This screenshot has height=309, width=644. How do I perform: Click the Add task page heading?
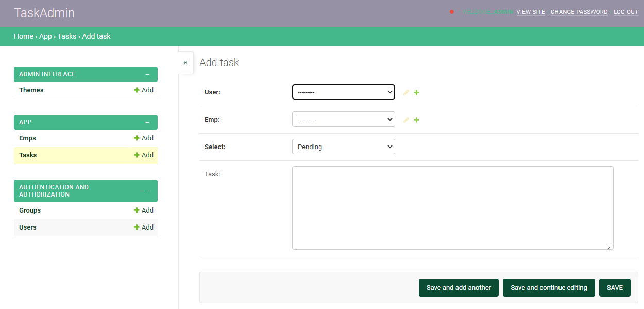(x=219, y=62)
